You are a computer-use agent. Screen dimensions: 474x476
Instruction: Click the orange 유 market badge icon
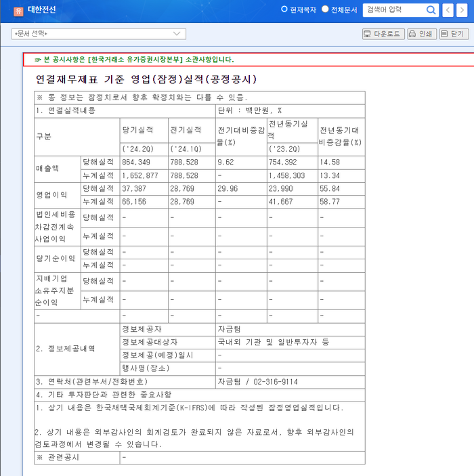pos(18,12)
